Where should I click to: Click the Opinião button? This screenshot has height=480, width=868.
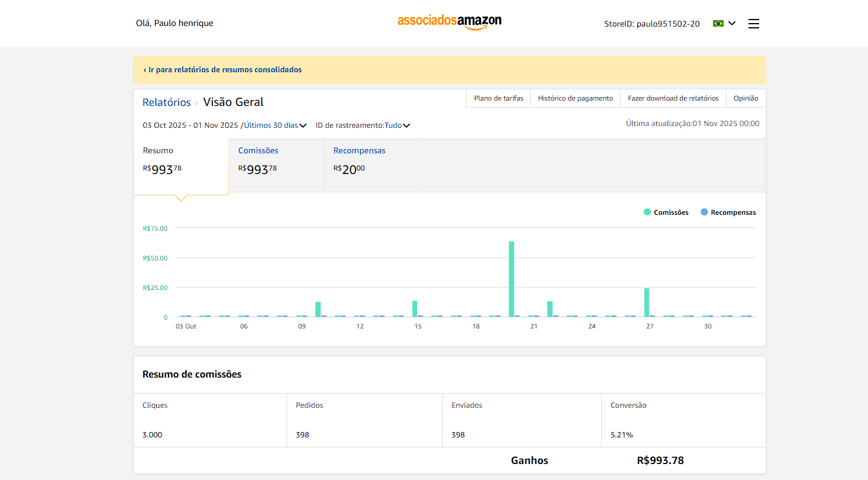(x=746, y=98)
